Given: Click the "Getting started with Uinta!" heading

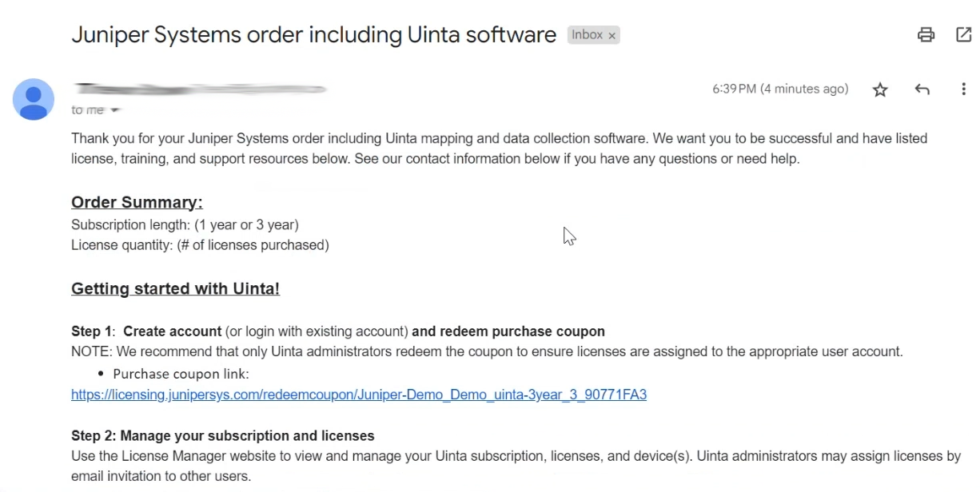Looking at the screenshot, I should [x=175, y=289].
